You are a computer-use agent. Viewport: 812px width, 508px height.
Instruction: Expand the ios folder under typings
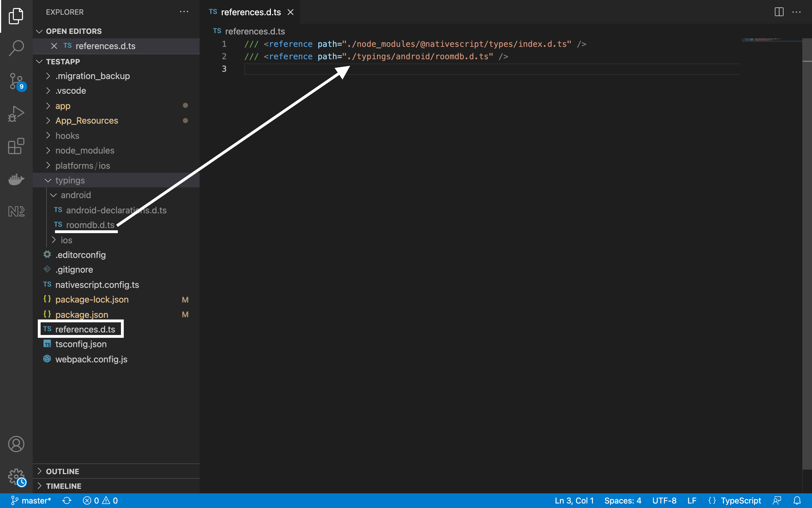(x=116, y=240)
